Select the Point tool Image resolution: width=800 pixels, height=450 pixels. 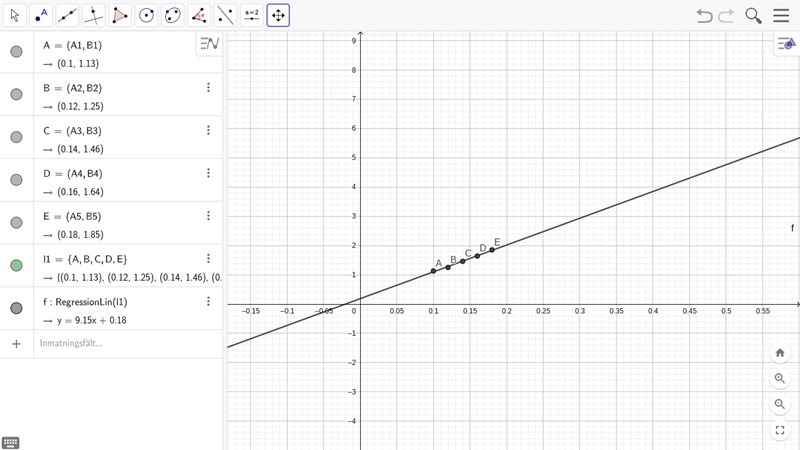coord(41,15)
